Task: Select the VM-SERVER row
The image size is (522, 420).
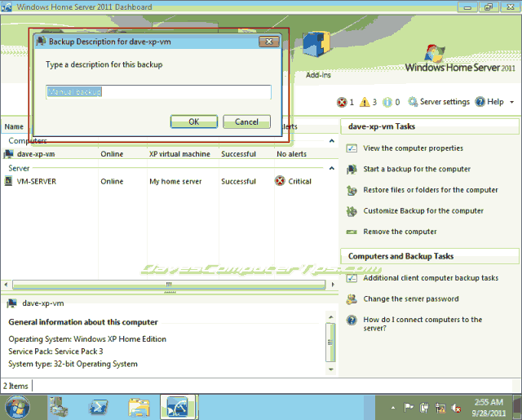Action: (x=169, y=181)
